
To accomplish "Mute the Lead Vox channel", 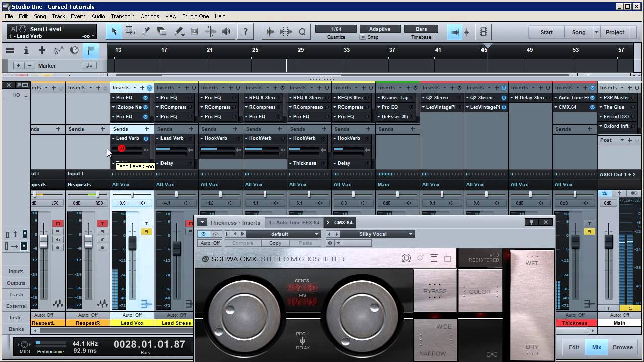I will (x=146, y=223).
